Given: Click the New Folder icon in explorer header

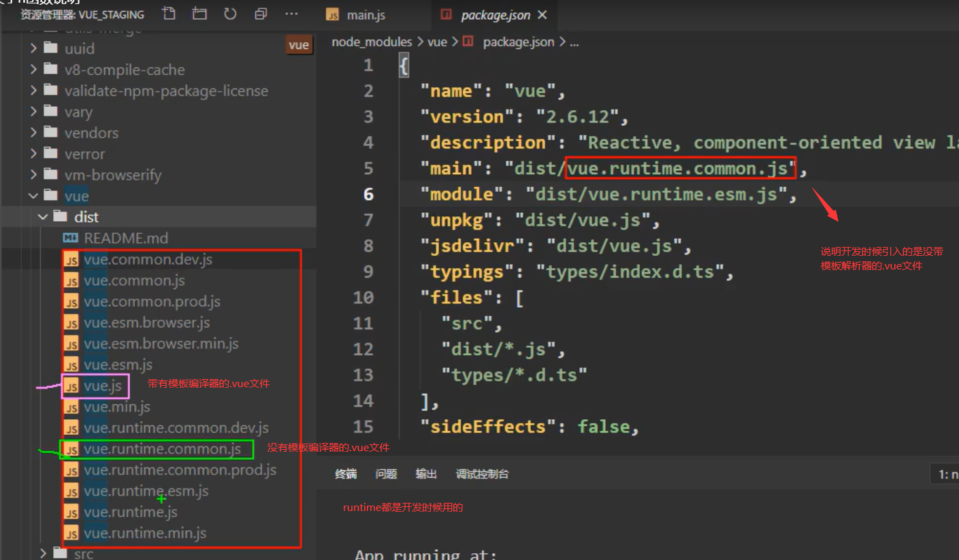Looking at the screenshot, I should [199, 14].
